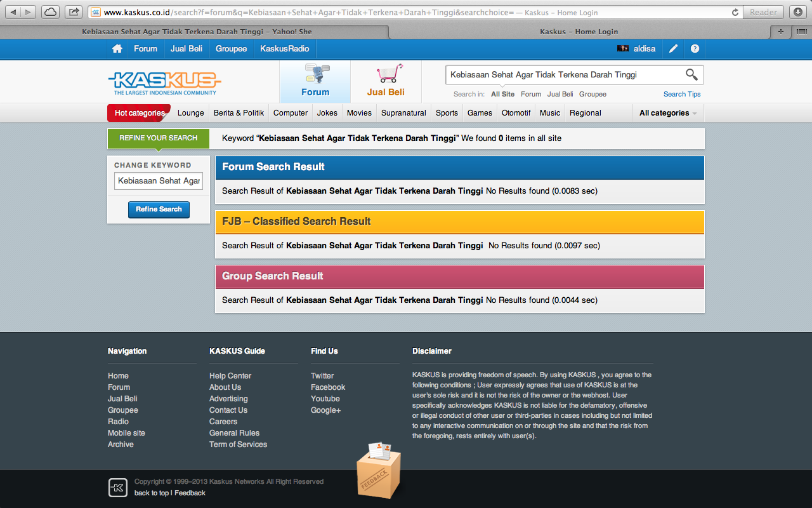Open the Movies category
Image resolution: width=812 pixels, height=508 pixels.
(359, 113)
